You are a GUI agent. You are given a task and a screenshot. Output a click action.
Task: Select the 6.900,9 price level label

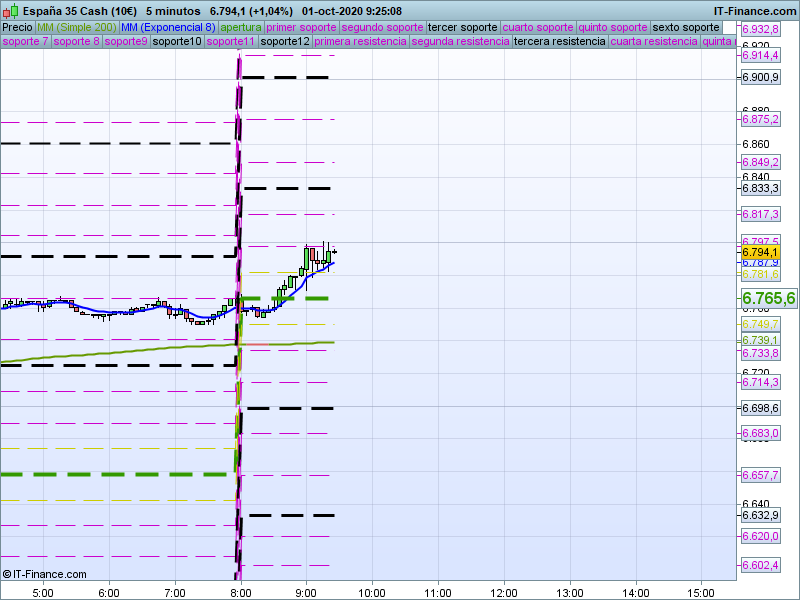point(760,77)
